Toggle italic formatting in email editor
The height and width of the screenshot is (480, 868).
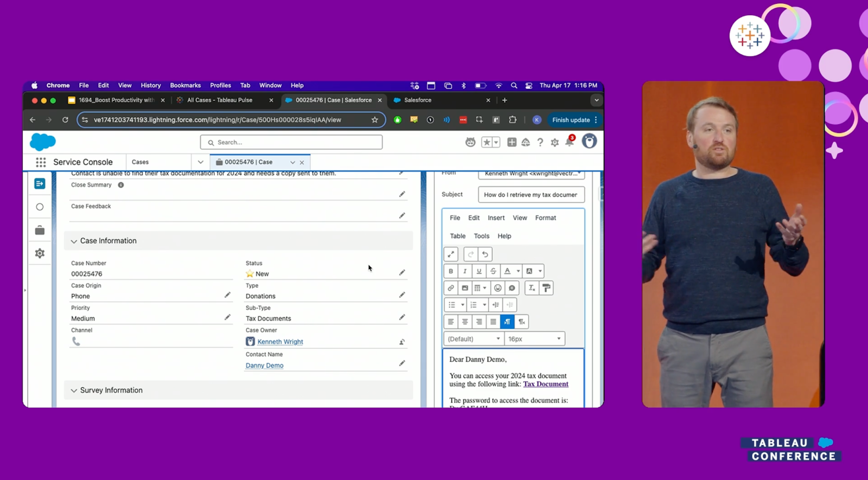click(465, 271)
